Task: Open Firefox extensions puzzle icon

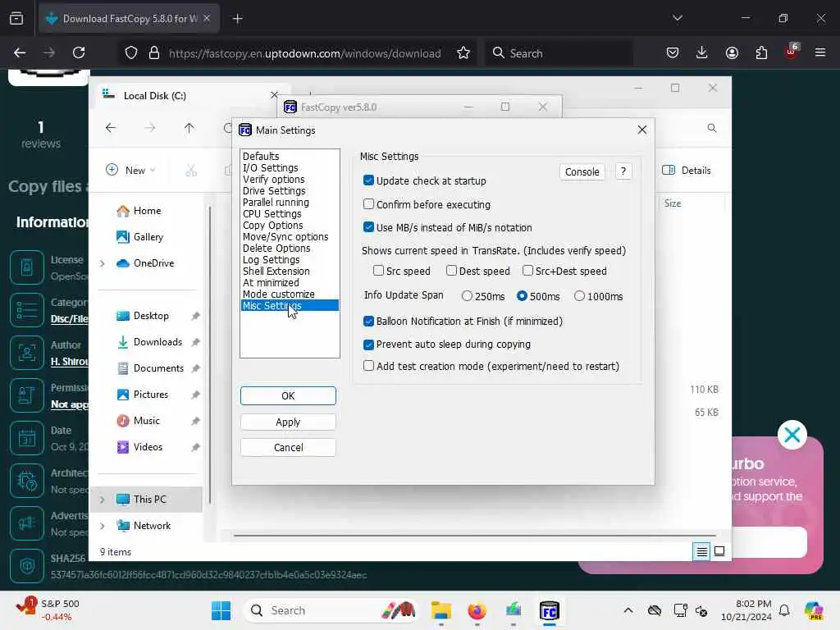Action: click(x=761, y=52)
